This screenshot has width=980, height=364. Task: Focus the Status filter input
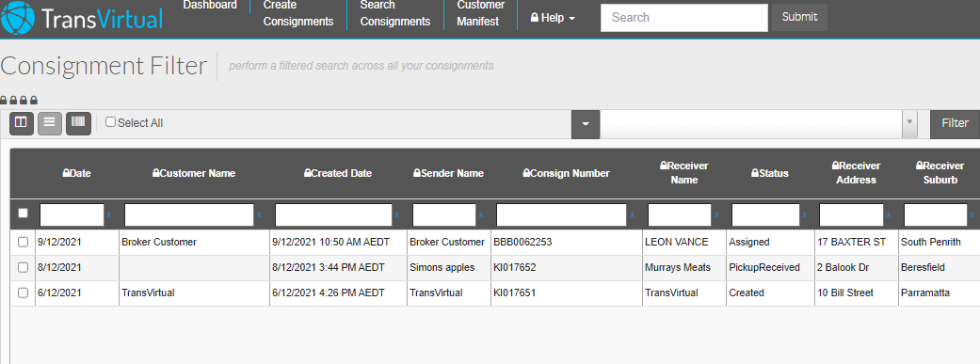coord(765,214)
